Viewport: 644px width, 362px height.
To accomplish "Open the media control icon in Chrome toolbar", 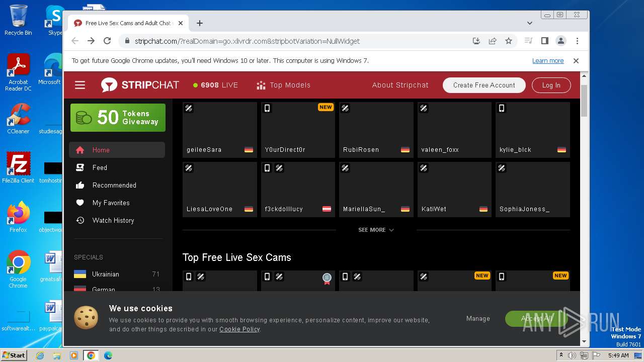I will (x=528, y=41).
